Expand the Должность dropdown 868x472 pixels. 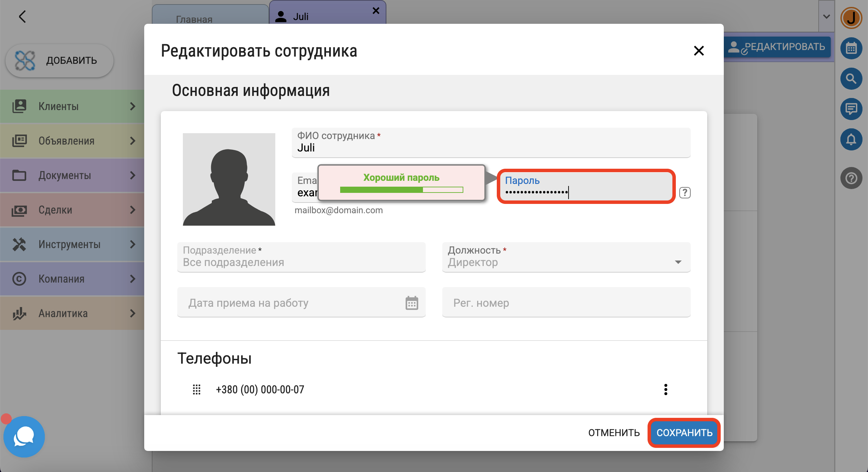[678, 262]
